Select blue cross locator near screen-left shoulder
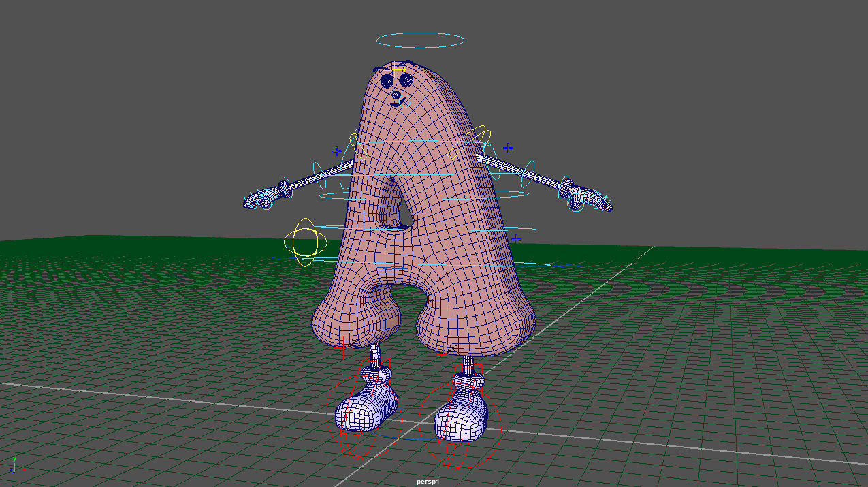The image size is (868, 487). click(336, 151)
